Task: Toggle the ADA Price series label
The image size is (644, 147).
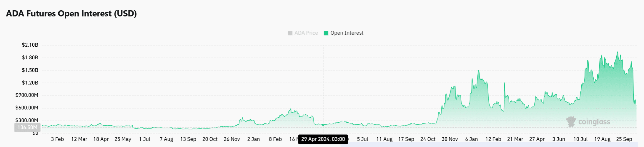Action: pyautogui.click(x=306, y=33)
